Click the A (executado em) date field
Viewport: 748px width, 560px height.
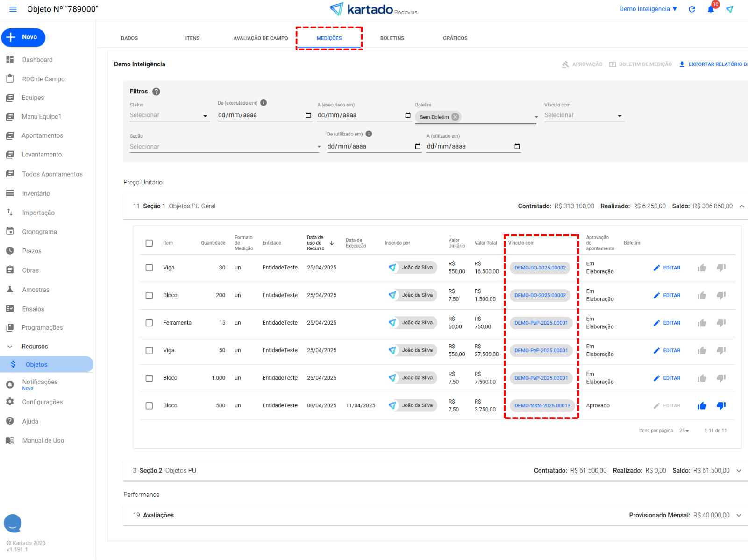pyautogui.click(x=360, y=115)
